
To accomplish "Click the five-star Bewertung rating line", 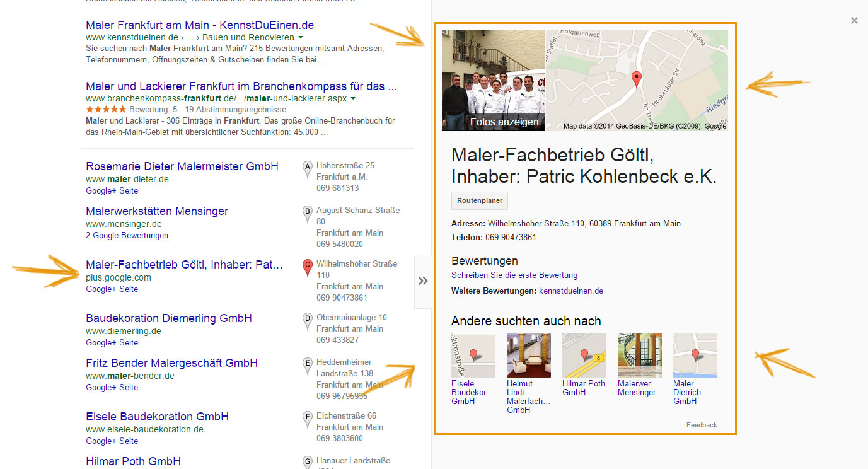I will [x=186, y=109].
